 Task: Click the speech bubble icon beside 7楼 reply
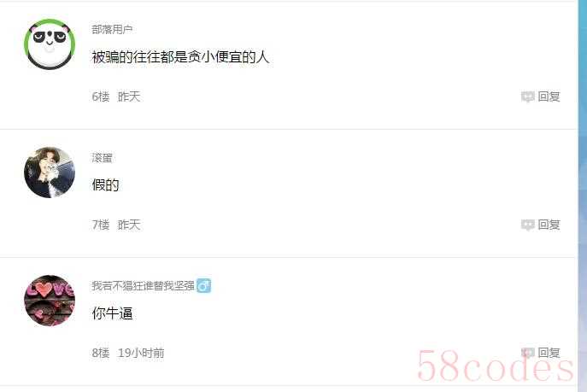click(x=528, y=225)
